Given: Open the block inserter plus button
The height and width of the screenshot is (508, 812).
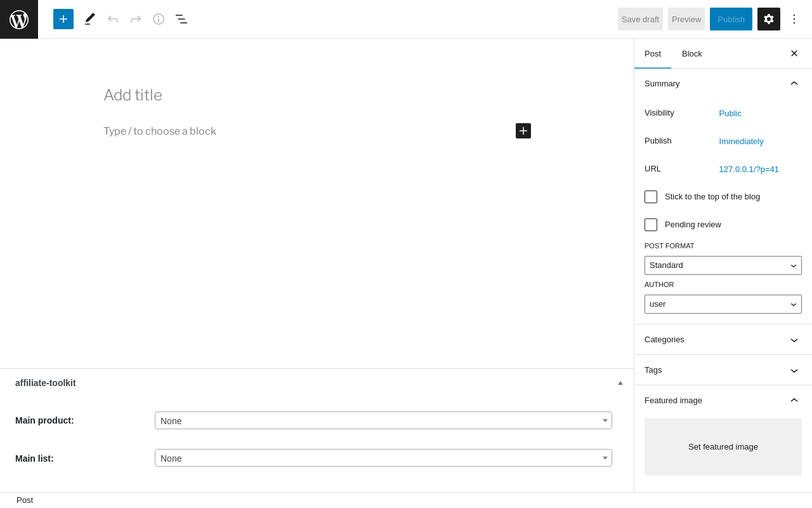Looking at the screenshot, I should 63,19.
